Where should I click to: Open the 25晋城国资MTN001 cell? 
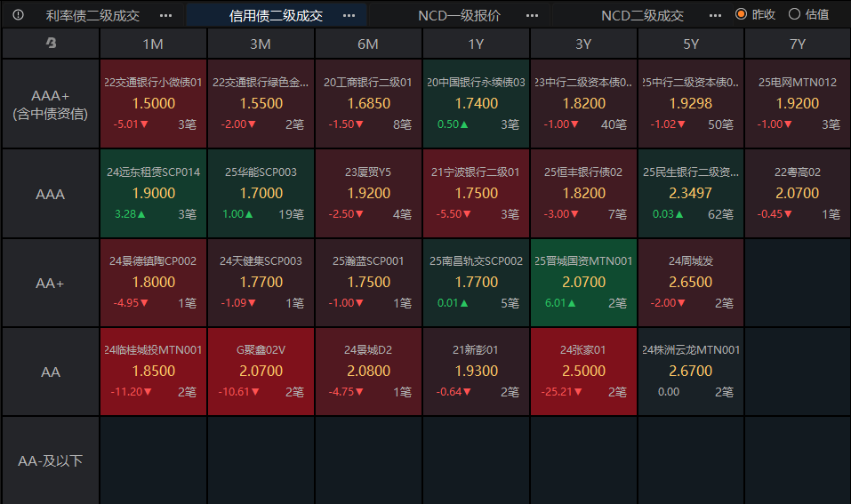[x=583, y=283]
